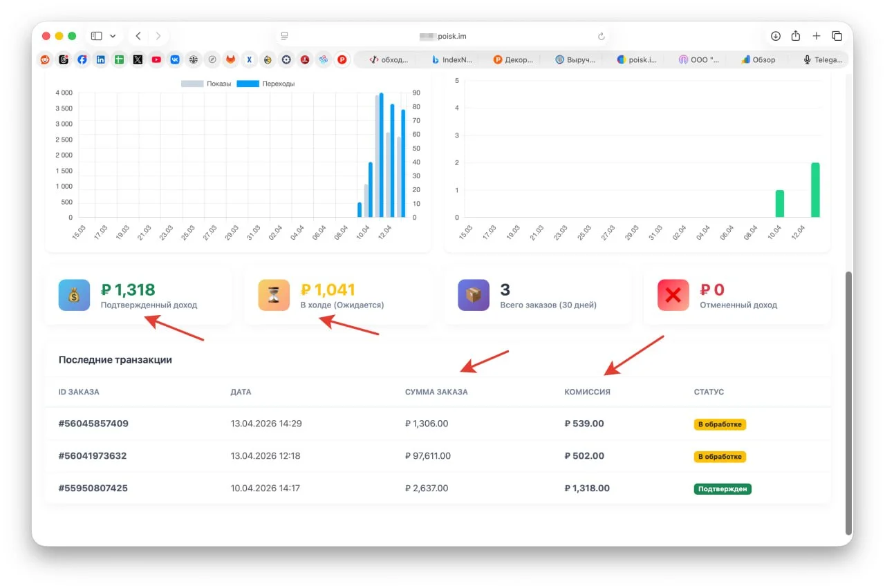The image size is (885, 588).
Task: Open a new tab with plus
Action: point(817,36)
